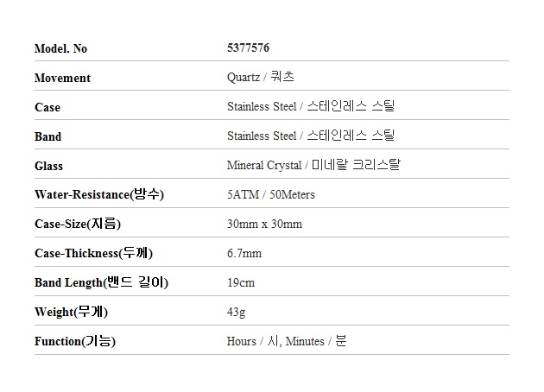Screen dimensions: 544x392
Task: Select the 5ATM / 50Meters value
Action: (271, 195)
